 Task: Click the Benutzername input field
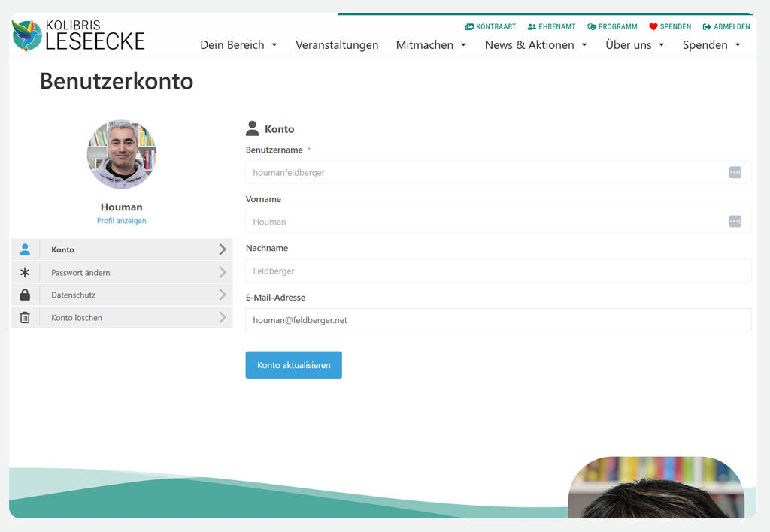[x=498, y=172]
